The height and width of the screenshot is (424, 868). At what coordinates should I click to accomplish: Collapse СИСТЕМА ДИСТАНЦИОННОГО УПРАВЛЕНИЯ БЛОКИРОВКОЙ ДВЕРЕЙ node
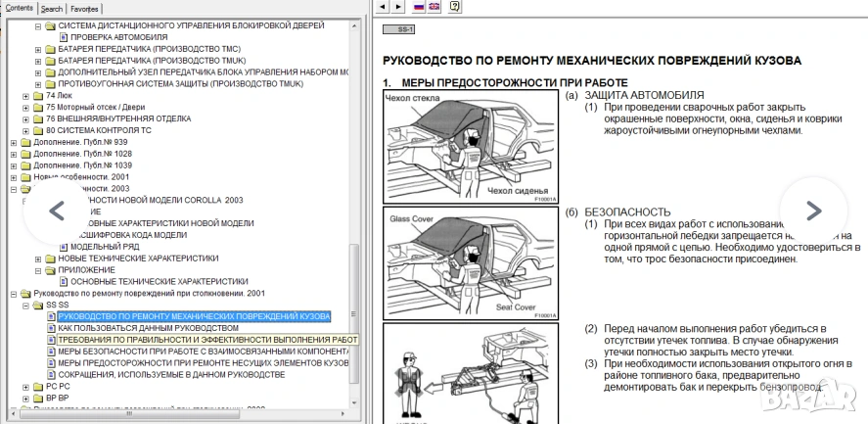38,24
